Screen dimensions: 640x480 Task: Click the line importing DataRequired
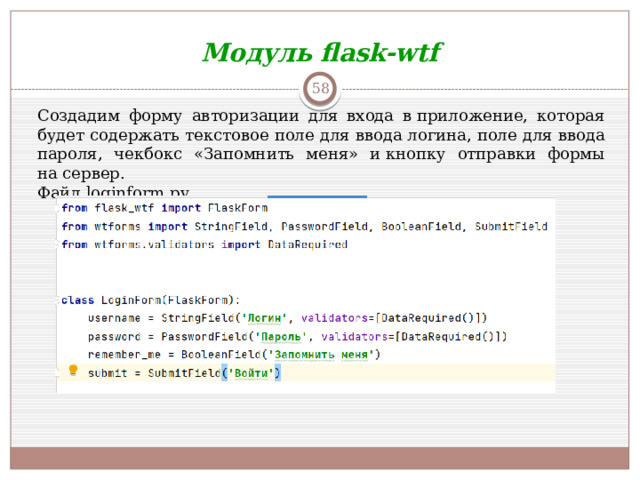point(204,244)
